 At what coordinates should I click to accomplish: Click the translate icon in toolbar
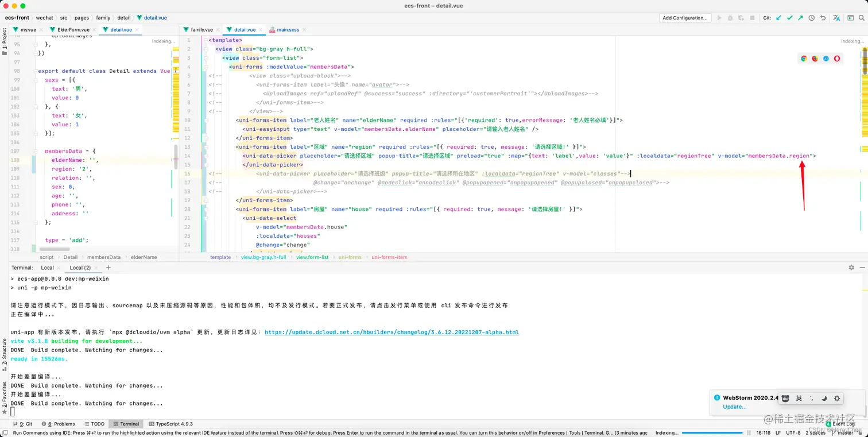pos(836,18)
